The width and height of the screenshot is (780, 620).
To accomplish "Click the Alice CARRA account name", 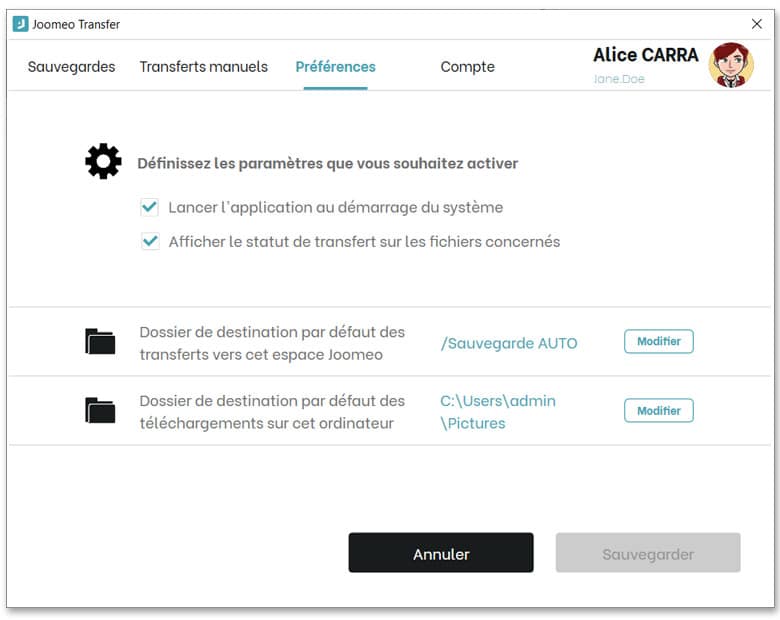I will click(x=645, y=55).
